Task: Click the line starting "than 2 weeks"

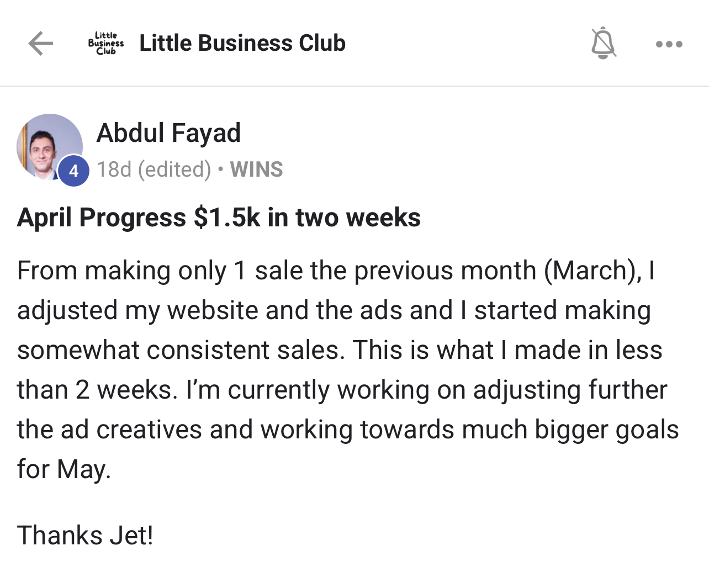Action: (342, 390)
